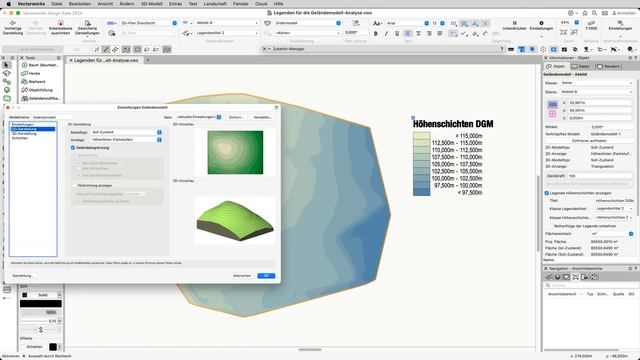This screenshot has height=360, width=640.
Task: Switch to the Rendern tab in Info palette
Action: [x=608, y=67]
